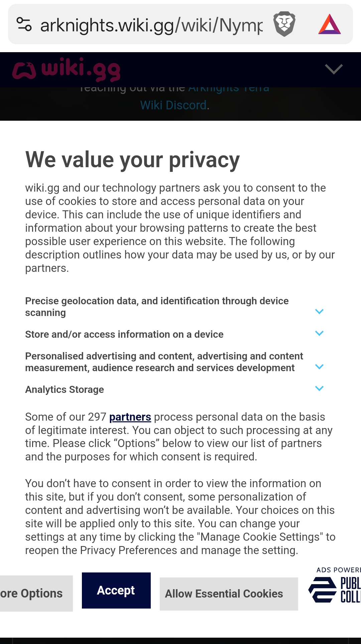Open the partners link

pyautogui.click(x=130, y=417)
